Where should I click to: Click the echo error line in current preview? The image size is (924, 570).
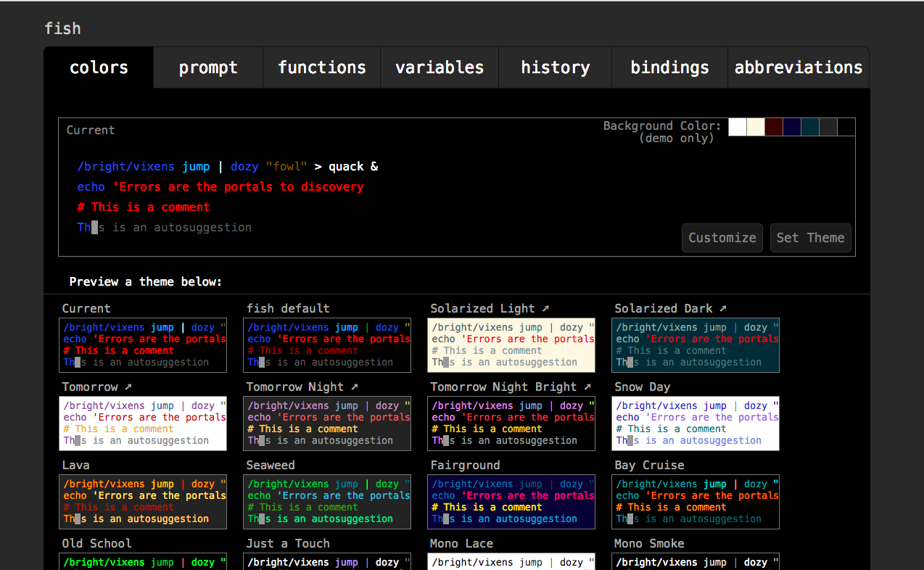point(220,187)
